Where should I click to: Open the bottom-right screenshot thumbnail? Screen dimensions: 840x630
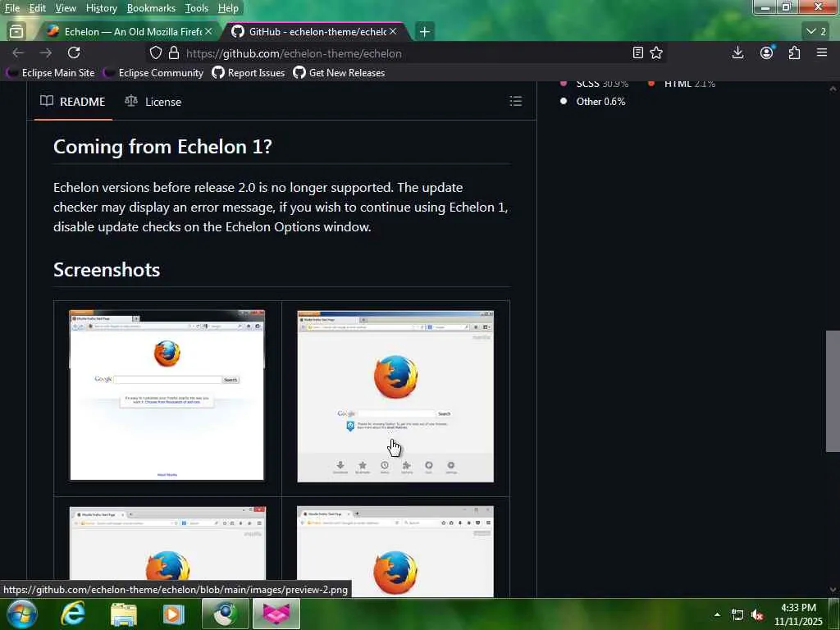point(395,551)
